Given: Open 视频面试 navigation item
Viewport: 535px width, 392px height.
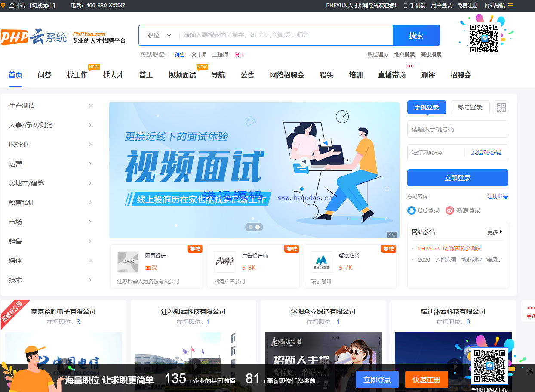Looking at the screenshot, I should [x=182, y=75].
